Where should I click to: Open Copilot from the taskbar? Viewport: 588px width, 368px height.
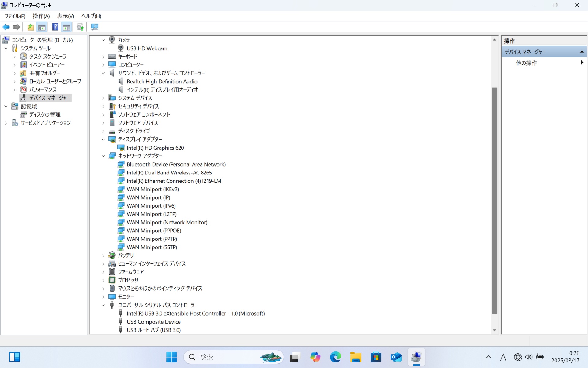pos(315,357)
